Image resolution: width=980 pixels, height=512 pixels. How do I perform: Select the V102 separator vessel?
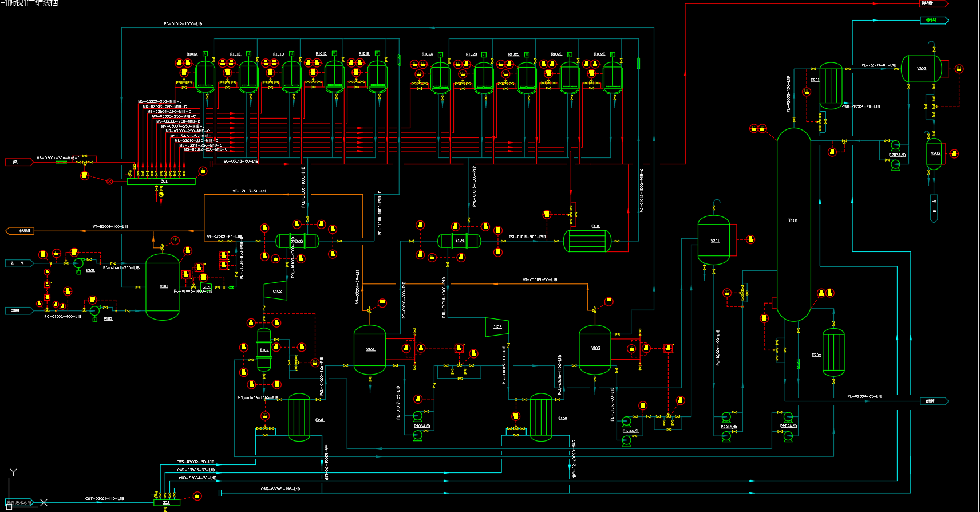click(x=370, y=349)
